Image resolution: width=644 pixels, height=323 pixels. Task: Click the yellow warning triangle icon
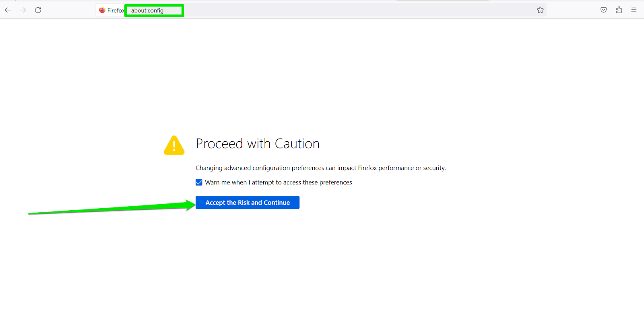(x=174, y=145)
